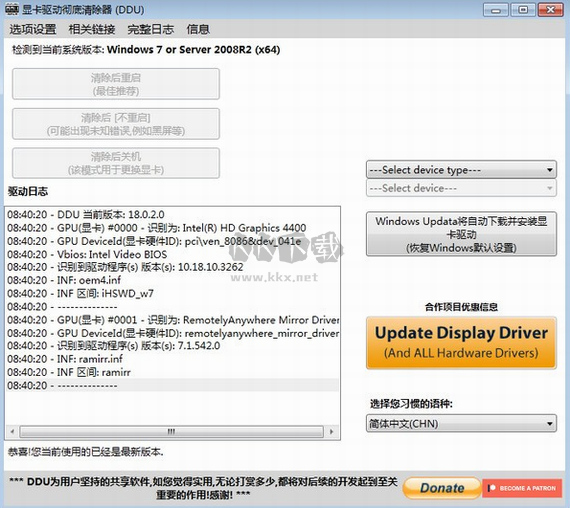Minimize the DDU window
The height and width of the screenshot is (508, 570).
pos(495,10)
